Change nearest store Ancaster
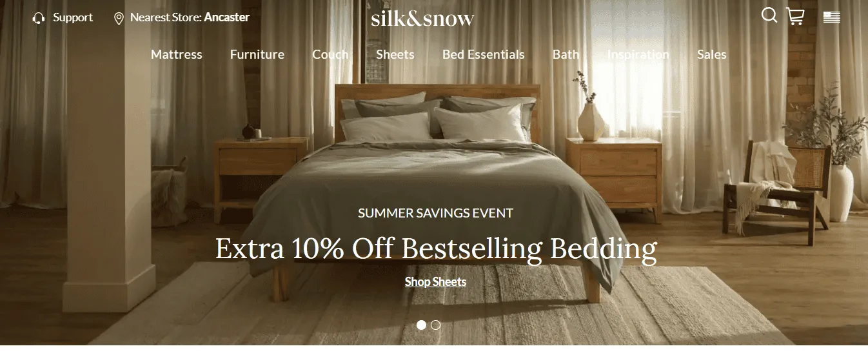 [x=227, y=17]
